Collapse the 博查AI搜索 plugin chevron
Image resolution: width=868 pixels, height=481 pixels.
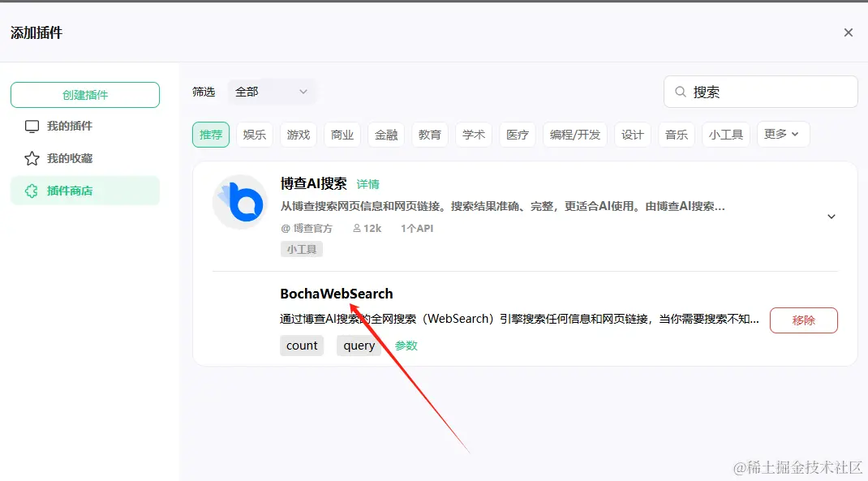(x=831, y=217)
